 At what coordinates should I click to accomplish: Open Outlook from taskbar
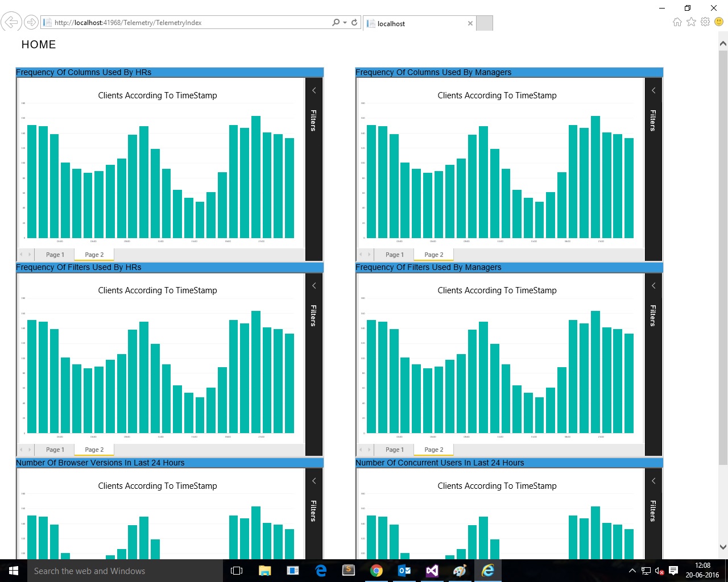404,571
